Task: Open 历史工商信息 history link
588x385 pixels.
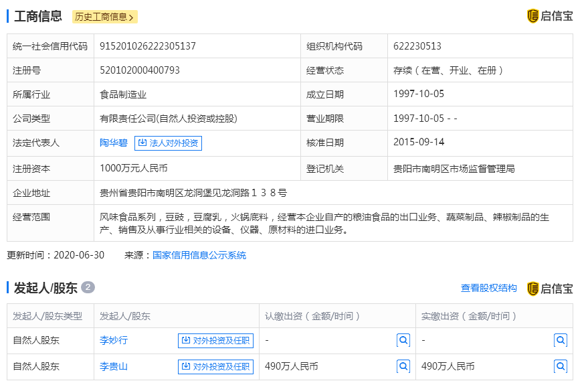Action: [104, 17]
